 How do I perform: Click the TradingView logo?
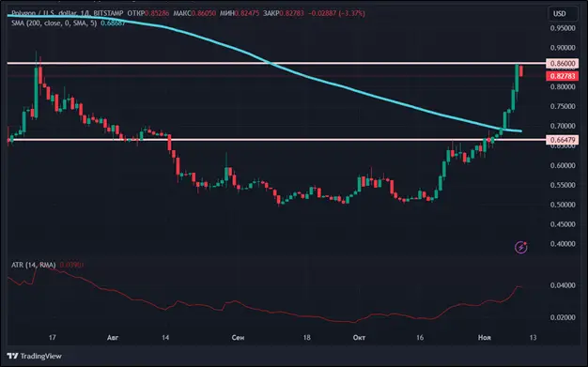(x=34, y=356)
